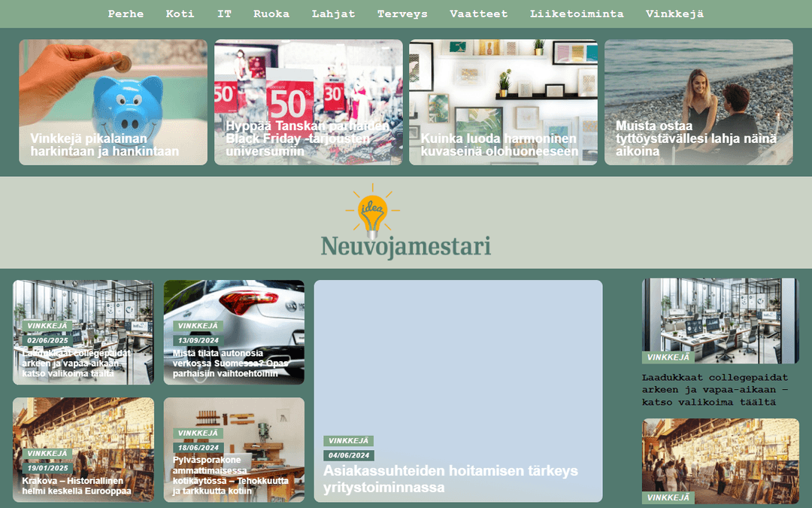This screenshot has height=508, width=812.
Task: Click Vinkkejä tag on sidebar office image
Action: pos(668,357)
